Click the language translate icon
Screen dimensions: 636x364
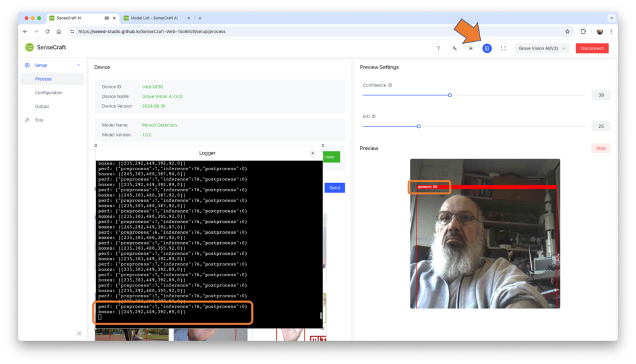coord(455,48)
